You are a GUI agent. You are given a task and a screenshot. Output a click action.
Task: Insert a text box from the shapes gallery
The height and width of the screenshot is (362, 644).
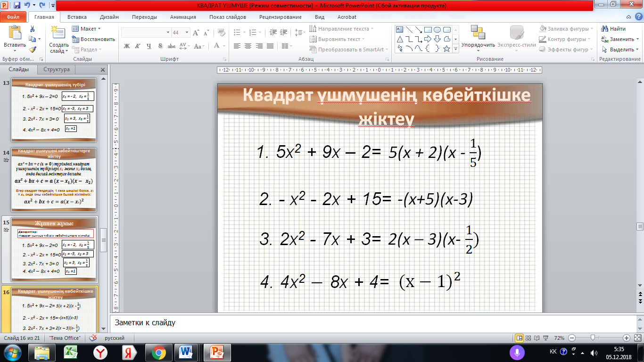click(x=400, y=29)
